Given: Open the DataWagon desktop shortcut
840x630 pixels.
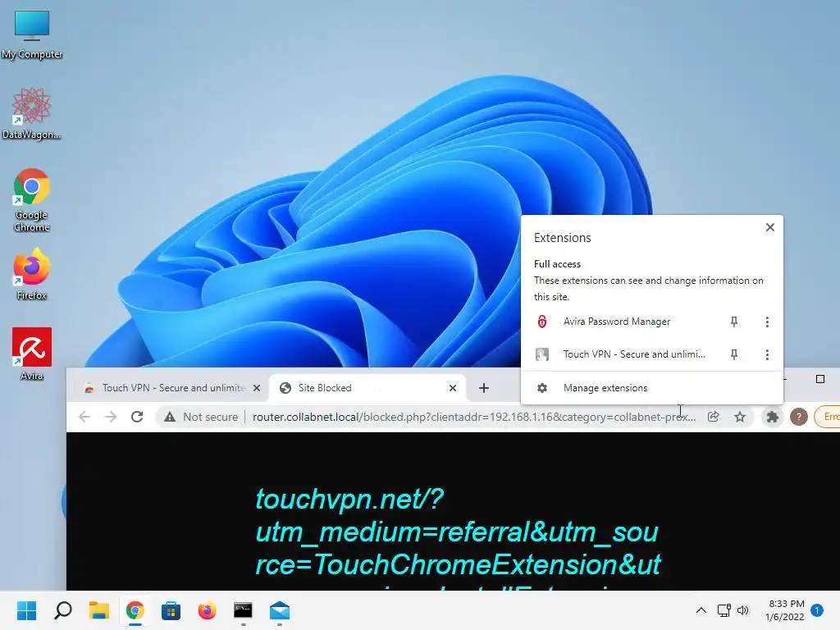Looking at the screenshot, I should click(x=32, y=113).
